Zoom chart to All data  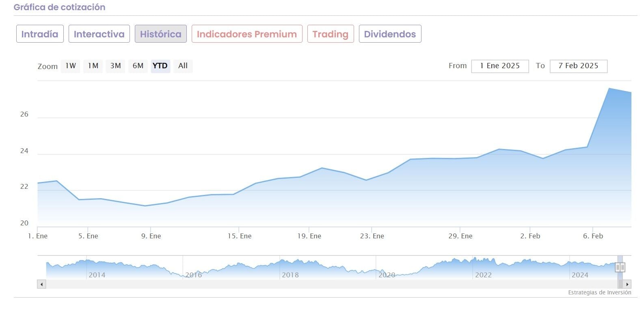(183, 66)
